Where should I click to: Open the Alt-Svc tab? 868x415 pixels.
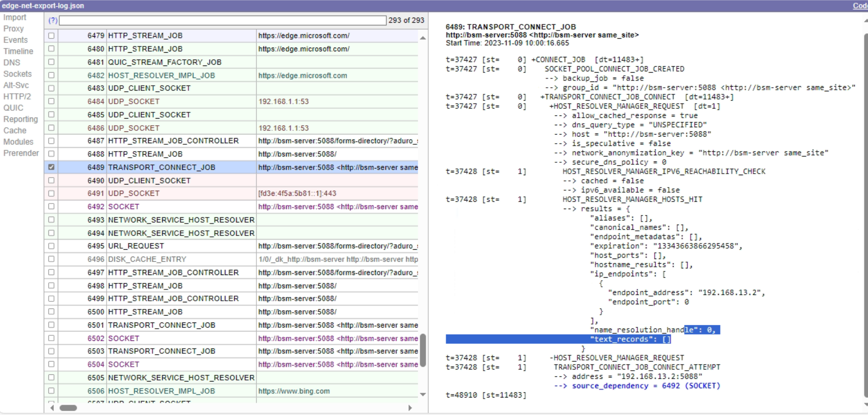(16, 85)
